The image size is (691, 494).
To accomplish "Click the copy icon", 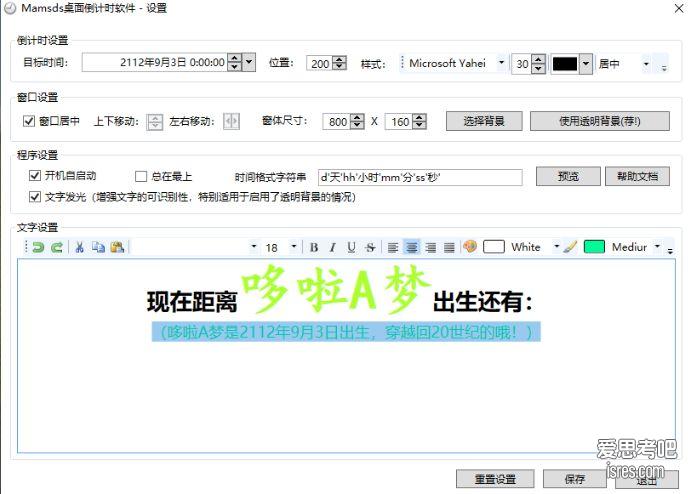I will coord(98,247).
